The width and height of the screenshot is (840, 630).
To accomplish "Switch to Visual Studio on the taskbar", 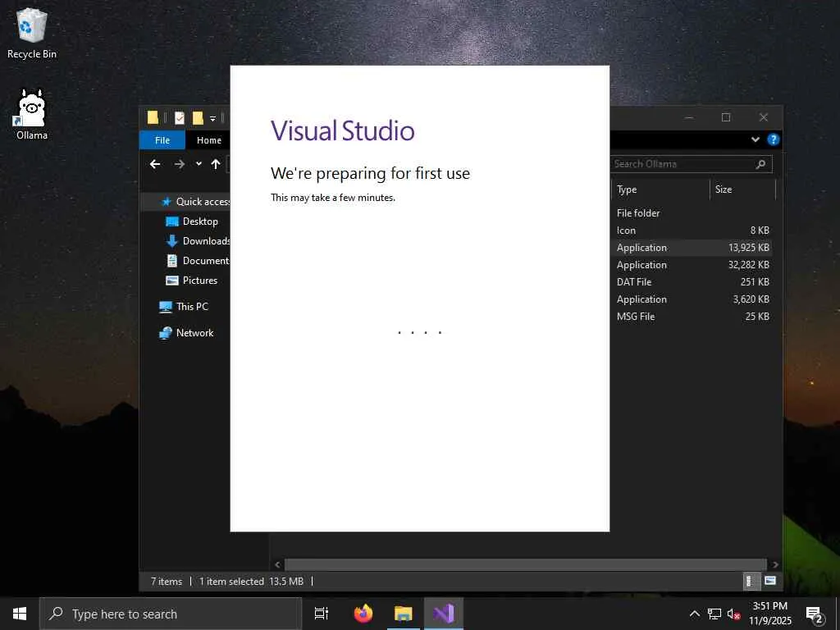I will pyautogui.click(x=444, y=614).
